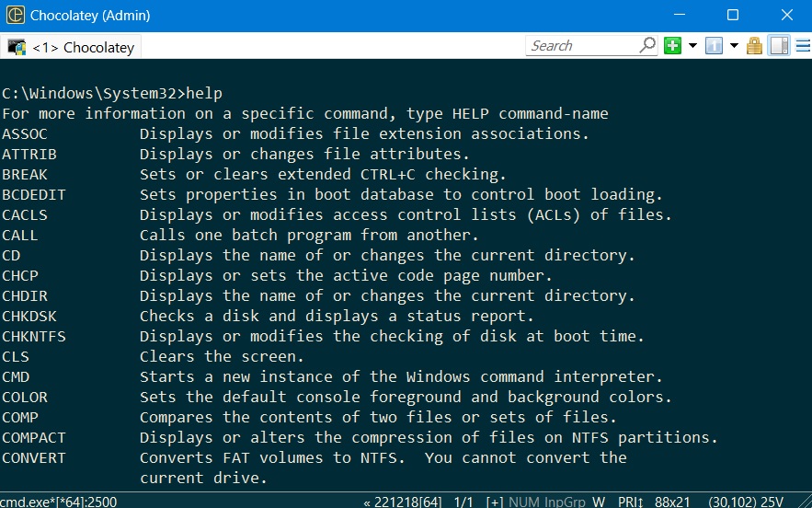Screen dimensions: 812x508
Task: Click the CHKNTFS command name
Action: click(x=34, y=336)
